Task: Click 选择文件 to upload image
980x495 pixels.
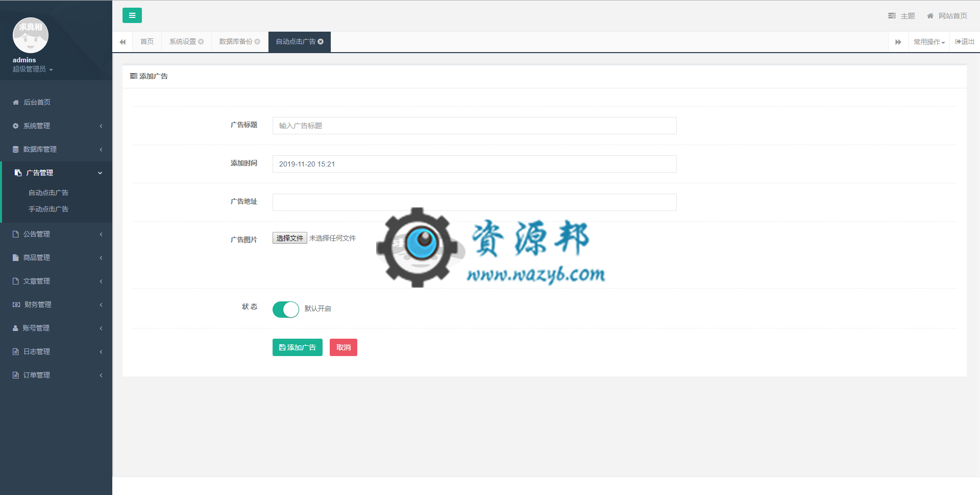Action: 289,238
